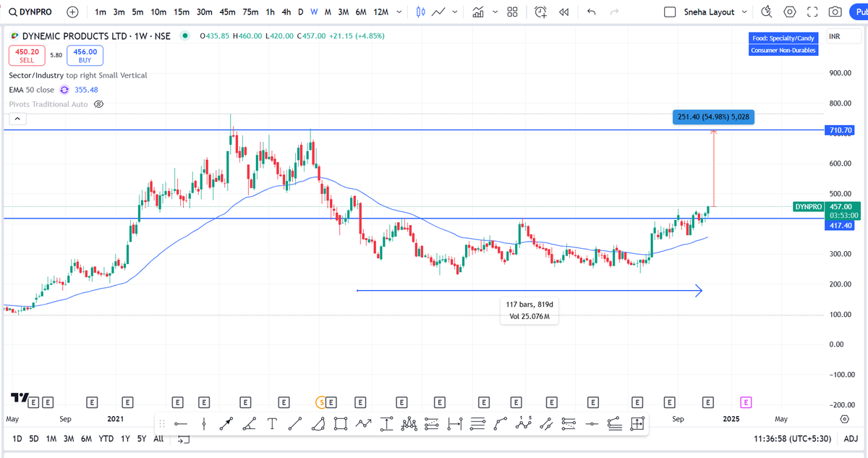868x458 pixels.
Task: Open Sneha Layout dropdown chevron
Action: coord(745,12)
